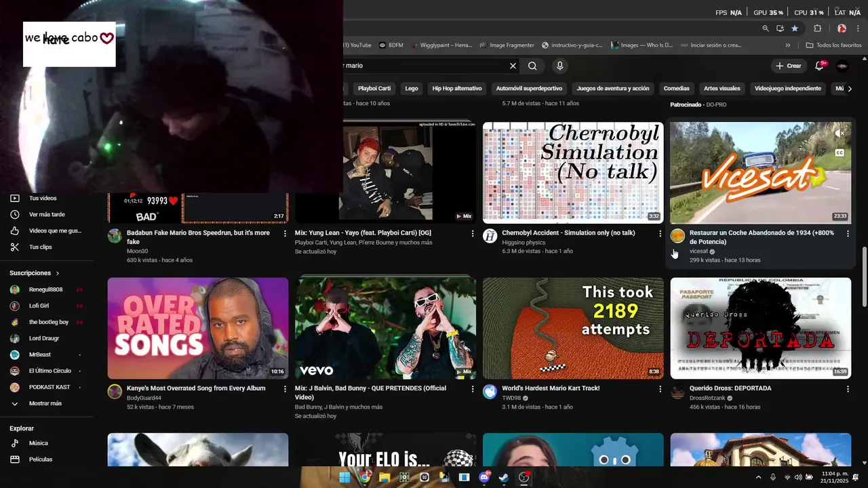The width and height of the screenshot is (868, 488).
Task: Open Chrome's three-dot menu
Action: [x=859, y=28]
